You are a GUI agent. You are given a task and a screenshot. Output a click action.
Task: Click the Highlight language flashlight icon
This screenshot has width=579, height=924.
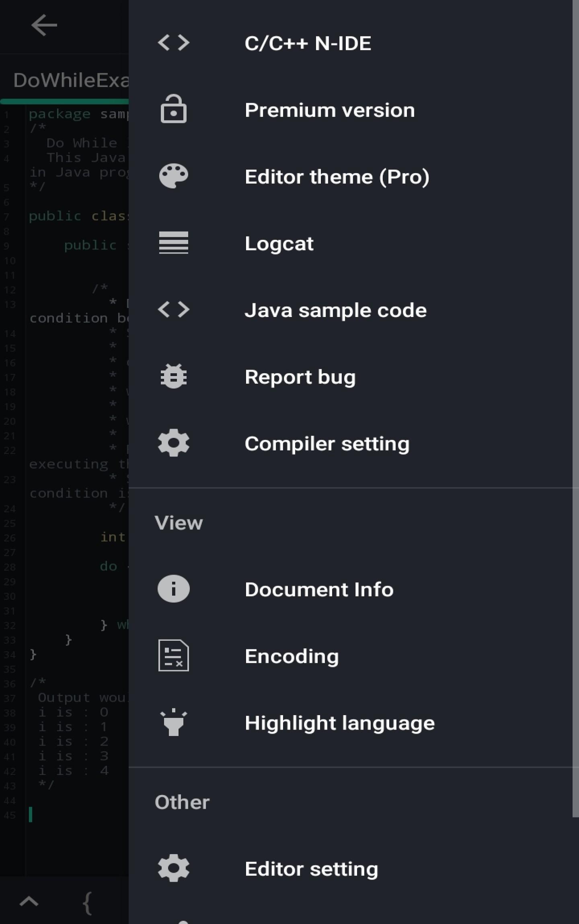[x=173, y=722]
